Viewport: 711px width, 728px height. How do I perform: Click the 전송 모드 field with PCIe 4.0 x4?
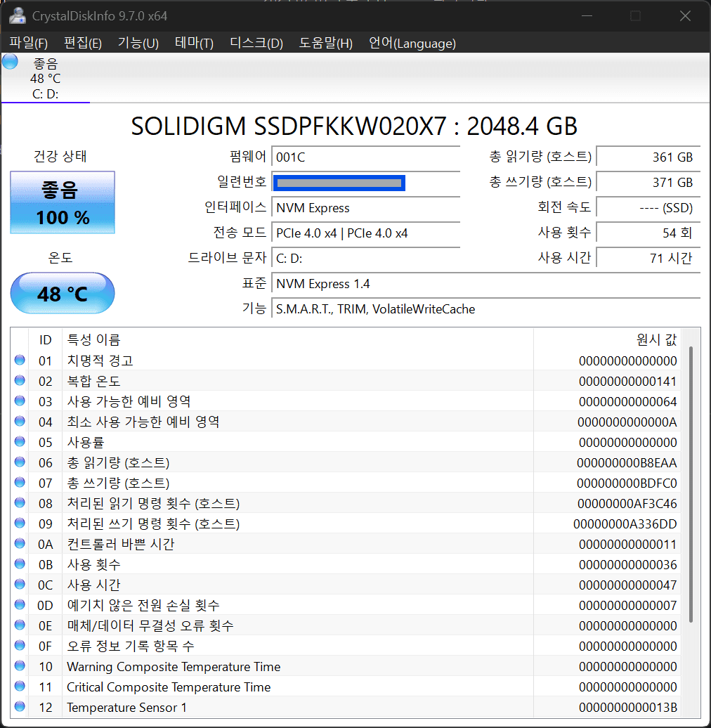coord(366,233)
